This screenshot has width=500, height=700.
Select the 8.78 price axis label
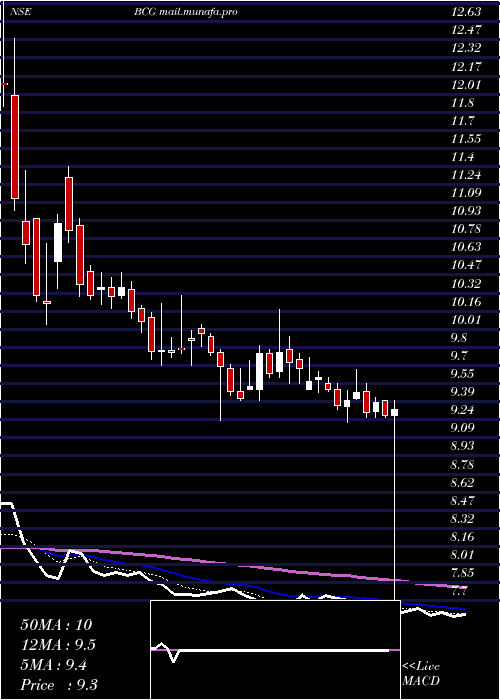[462, 465]
